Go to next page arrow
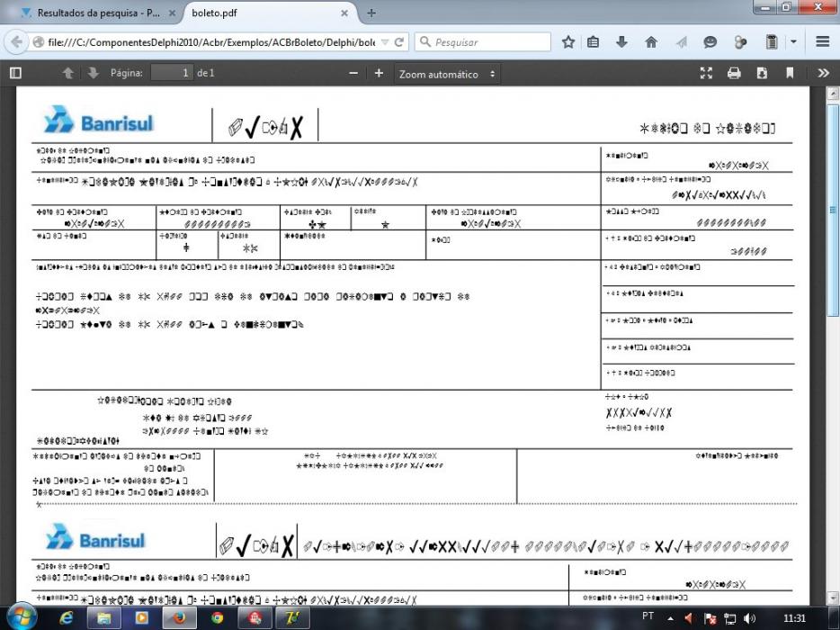This screenshot has width=840, height=630. 94,73
